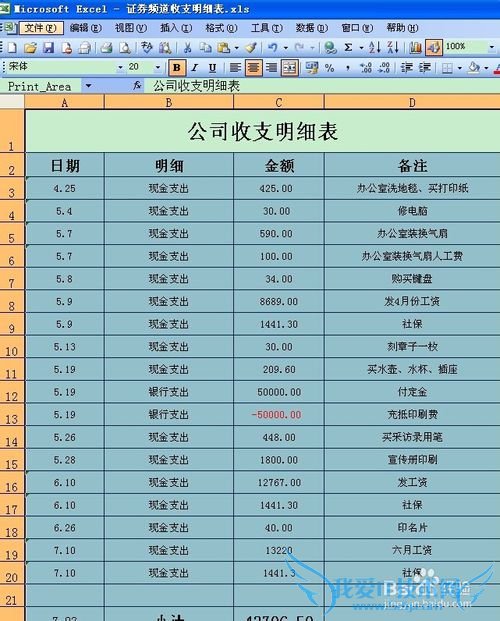Decrease indent in cell
The image size is (500, 621).
tap(406, 68)
